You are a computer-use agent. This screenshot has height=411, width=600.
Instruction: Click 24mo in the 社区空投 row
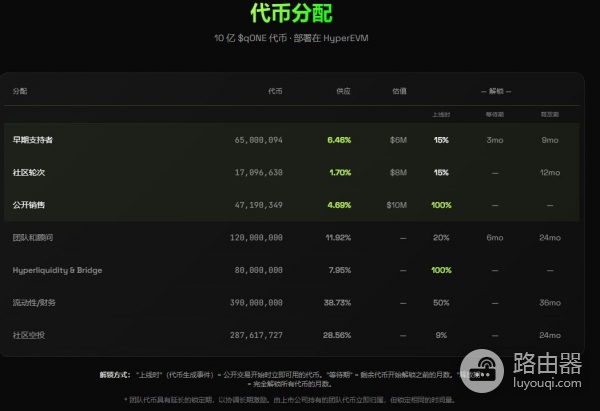550,335
